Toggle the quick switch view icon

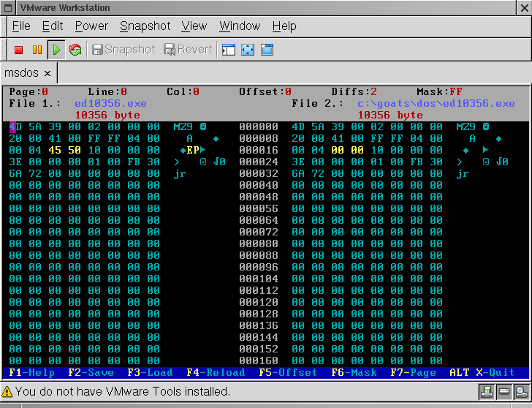point(229,50)
